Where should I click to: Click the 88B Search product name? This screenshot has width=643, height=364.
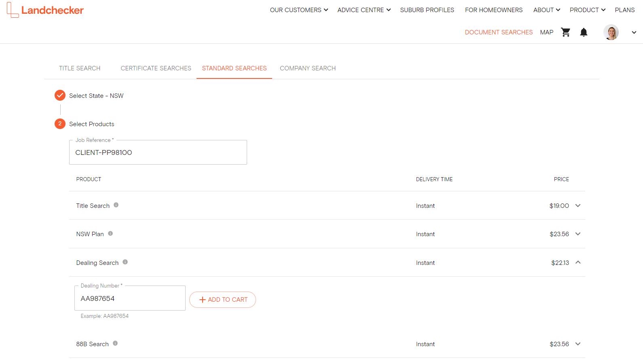92,344
